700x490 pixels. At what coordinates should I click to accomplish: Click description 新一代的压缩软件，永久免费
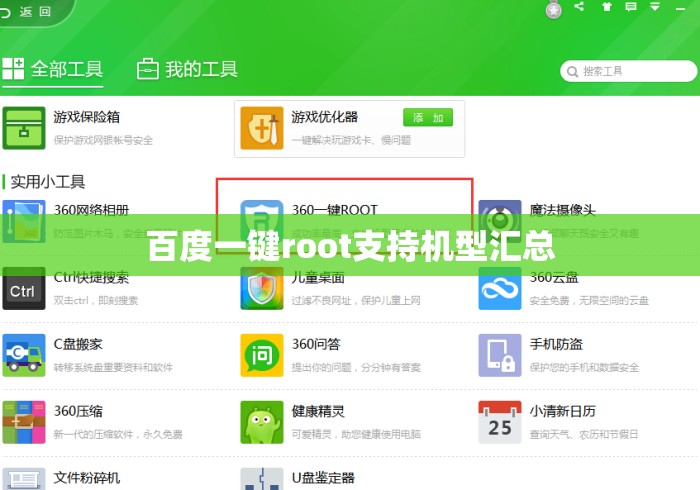coord(118,435)
